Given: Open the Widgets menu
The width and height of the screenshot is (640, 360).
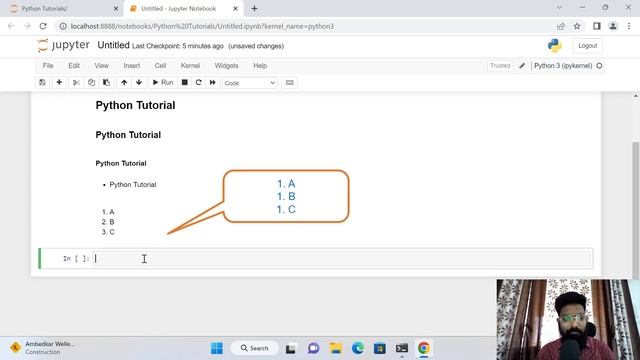Looking at the screenshot, I should [x=226, y=66].
